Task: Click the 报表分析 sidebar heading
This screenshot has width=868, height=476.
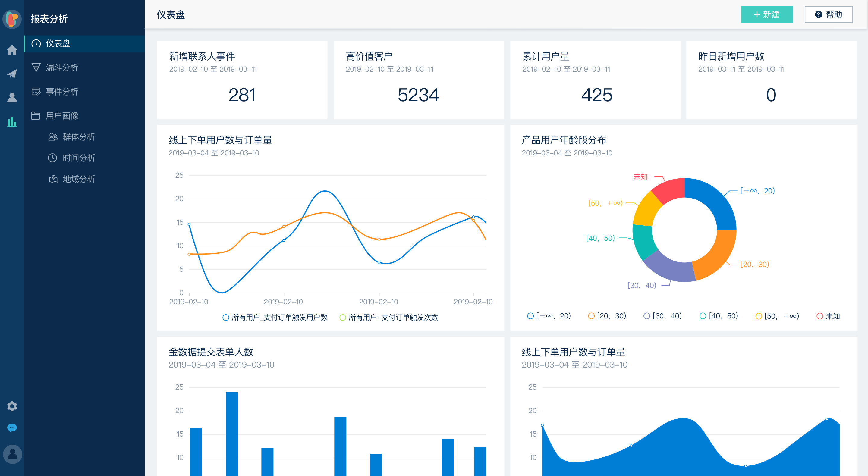Action: [x=49, y=19]
